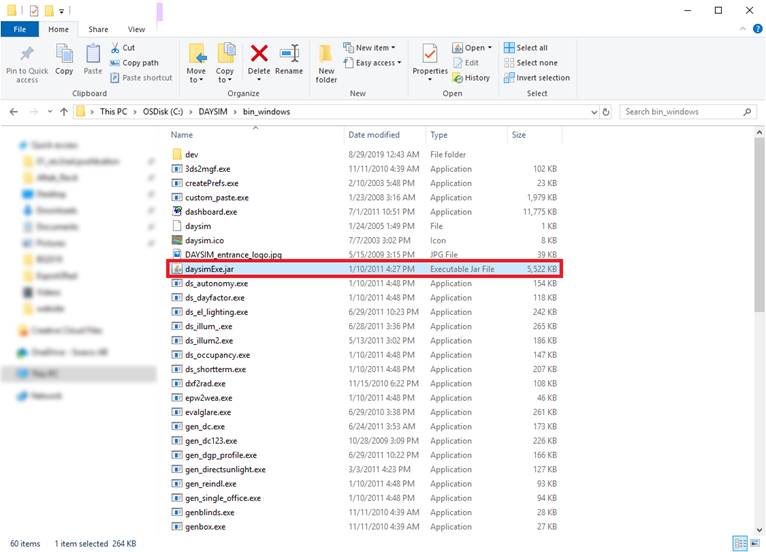Open Explorer Help question mark icon
Screen dimensions: 766x552
[757, 29]
